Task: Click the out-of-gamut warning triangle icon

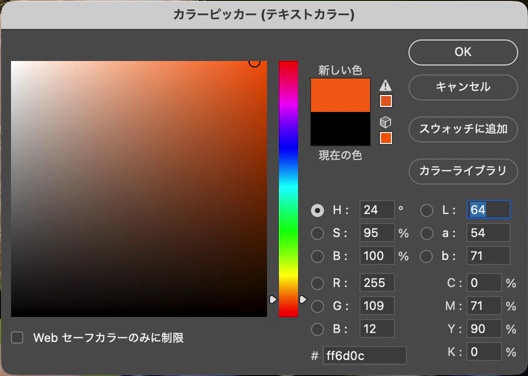Action: [x=385, y=86]
